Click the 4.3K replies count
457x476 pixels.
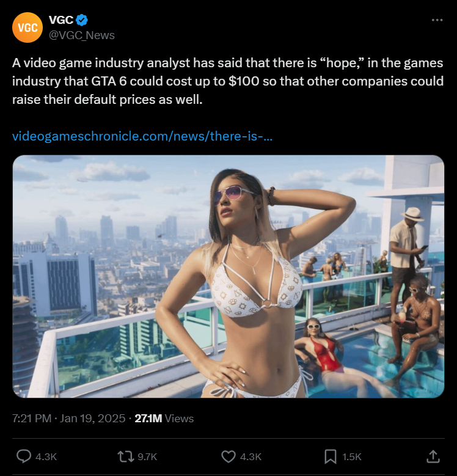[x=46, y=456]
